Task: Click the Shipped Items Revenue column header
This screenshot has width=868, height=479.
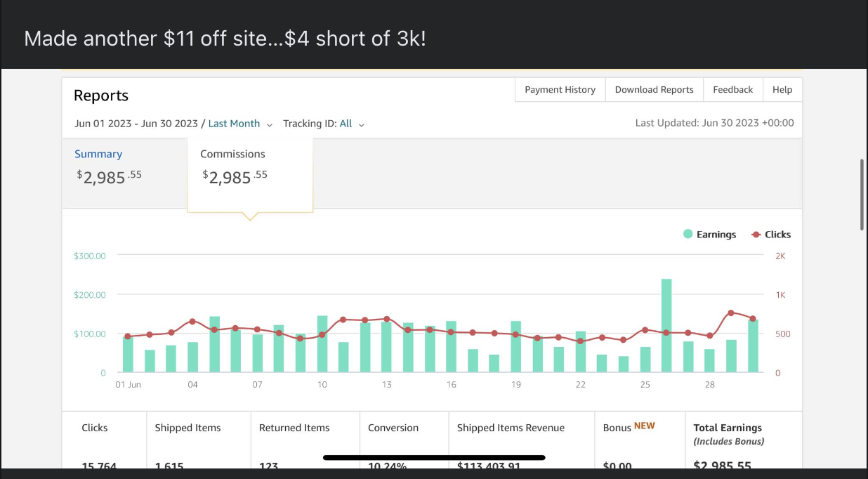Action: point(511,428)
